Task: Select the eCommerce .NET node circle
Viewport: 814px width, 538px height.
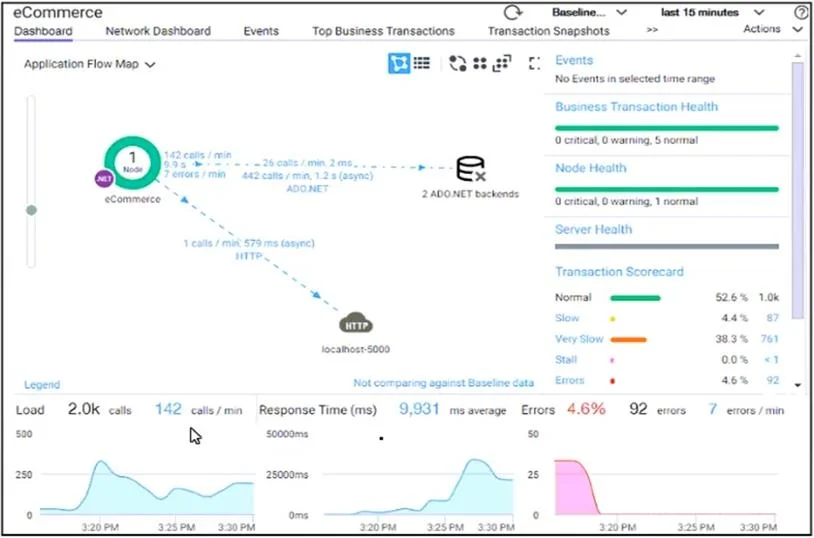Action: coord(132,163)
